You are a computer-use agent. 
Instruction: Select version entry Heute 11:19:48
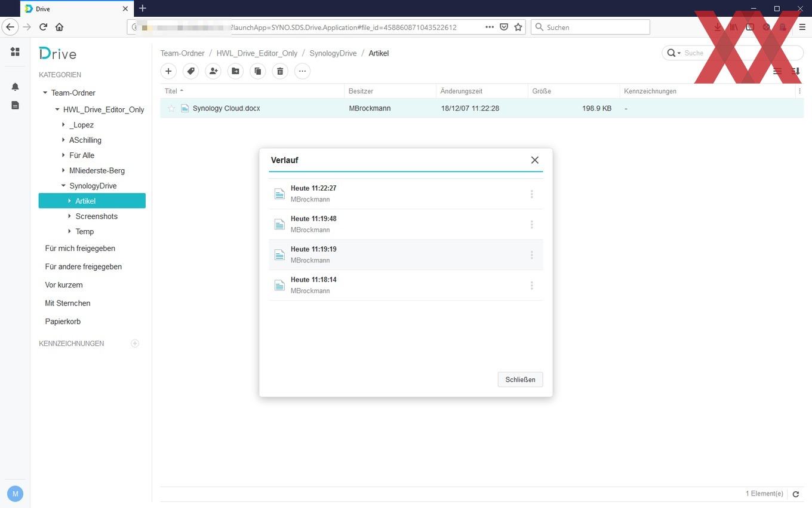click(x=405, y=224)
